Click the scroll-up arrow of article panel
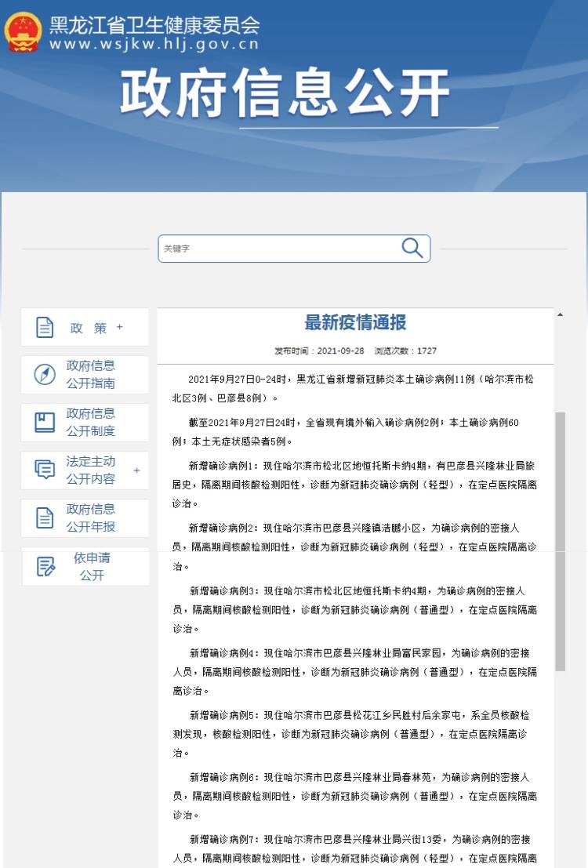The width and height of the screenshot is (588, 868). coord(561,314)
